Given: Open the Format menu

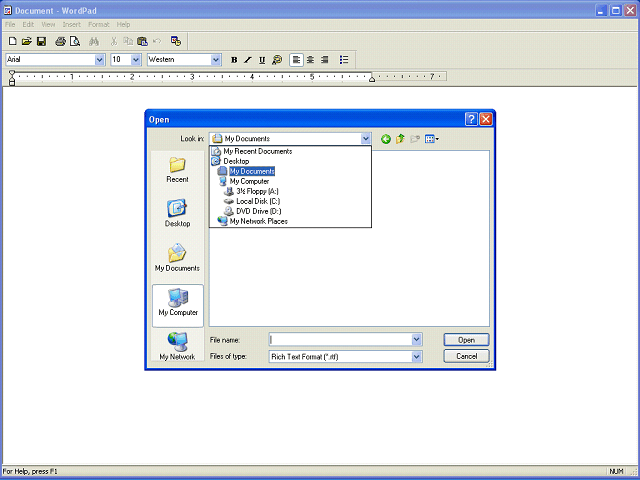Looking at the screenshot, I should tap(99, 24).
